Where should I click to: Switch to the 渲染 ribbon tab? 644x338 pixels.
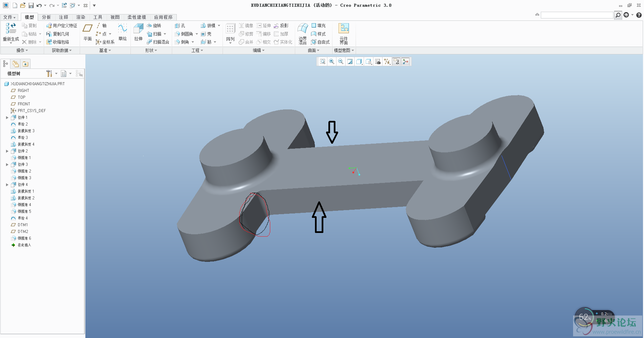click(81, 17)
